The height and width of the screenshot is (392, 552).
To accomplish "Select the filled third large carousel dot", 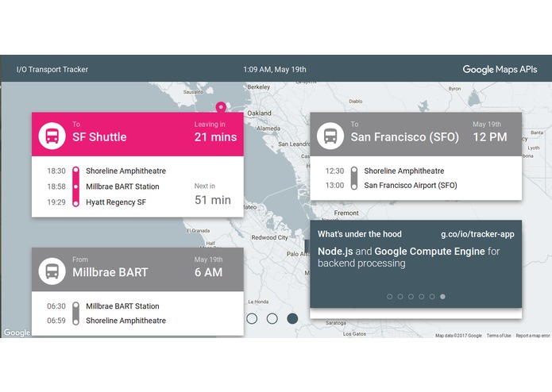I will [292, 318].
